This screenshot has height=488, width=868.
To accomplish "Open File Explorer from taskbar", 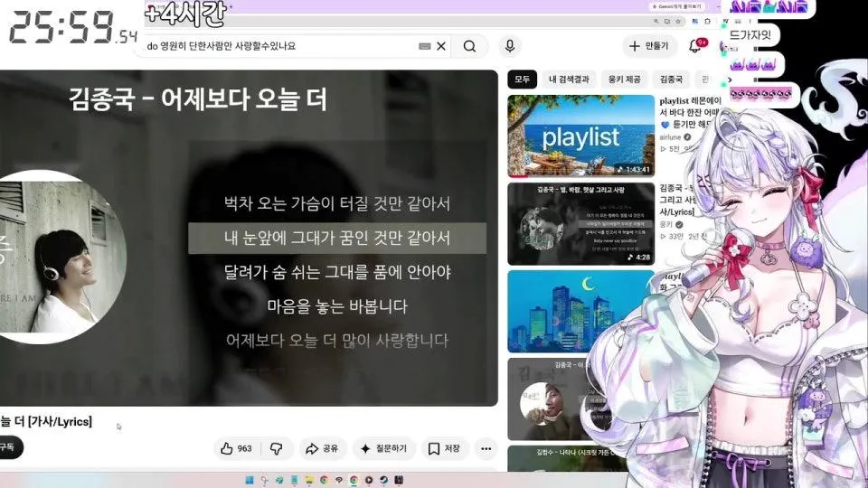I will point(309,480).
